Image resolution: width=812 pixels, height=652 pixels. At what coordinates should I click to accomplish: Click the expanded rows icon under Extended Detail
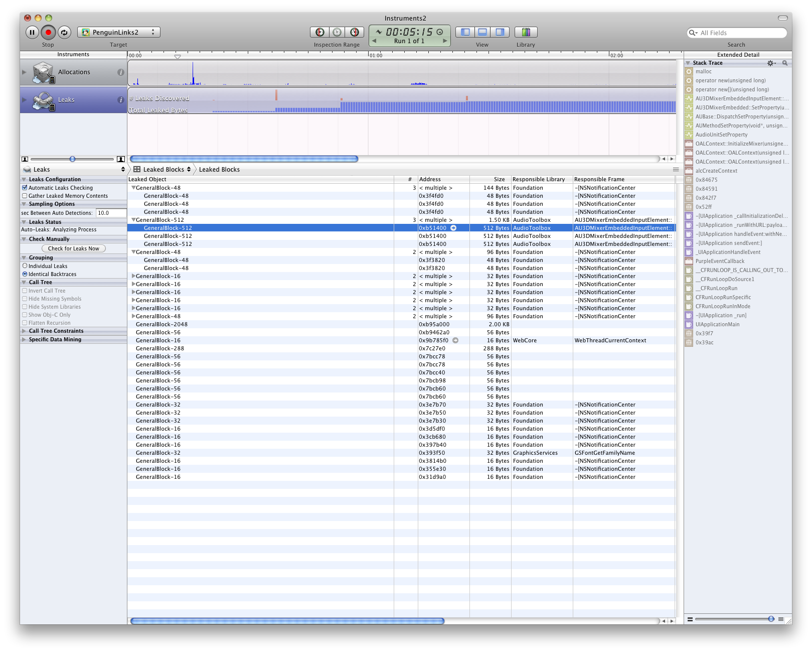point(781,619)
